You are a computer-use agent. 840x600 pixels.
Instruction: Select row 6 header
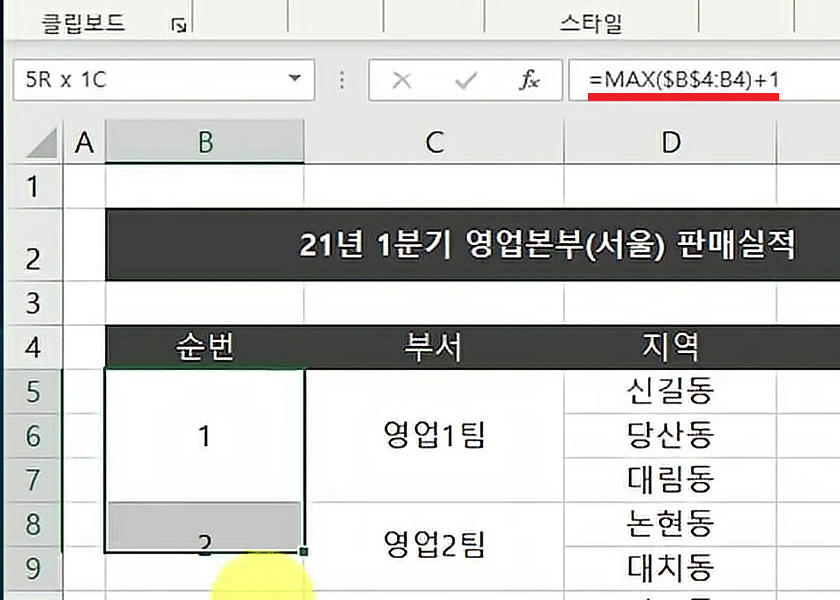[33, 436]
